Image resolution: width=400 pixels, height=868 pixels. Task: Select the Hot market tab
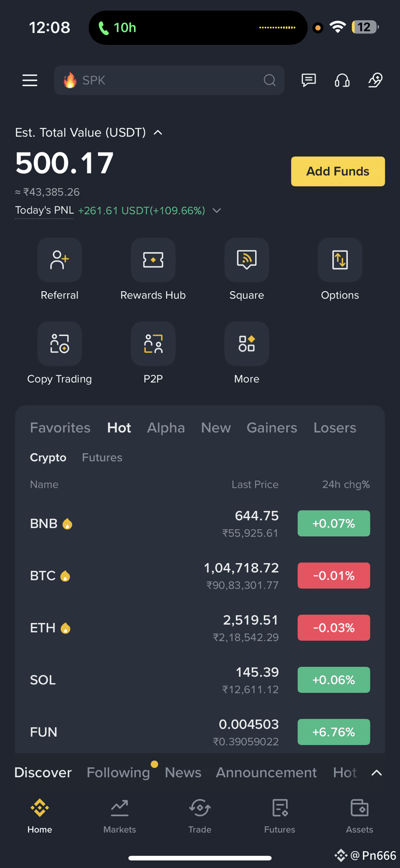pos(119,427)
